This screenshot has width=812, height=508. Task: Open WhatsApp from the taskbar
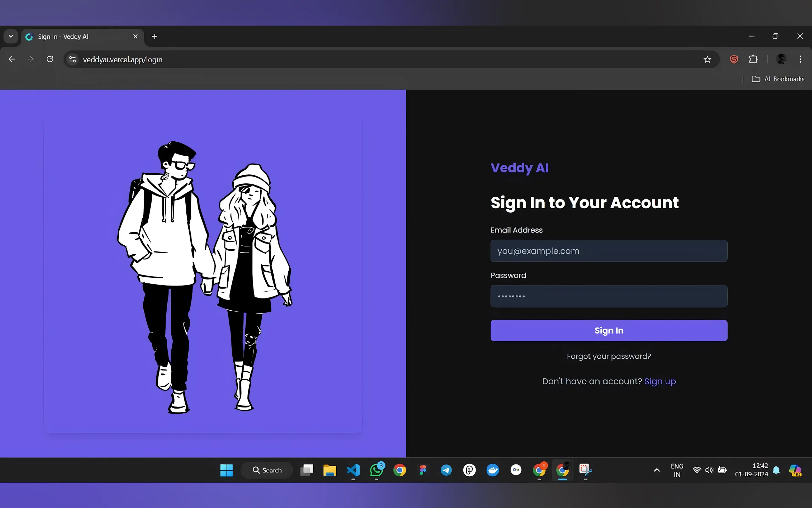pyautogui.click(x=376, y=470)
